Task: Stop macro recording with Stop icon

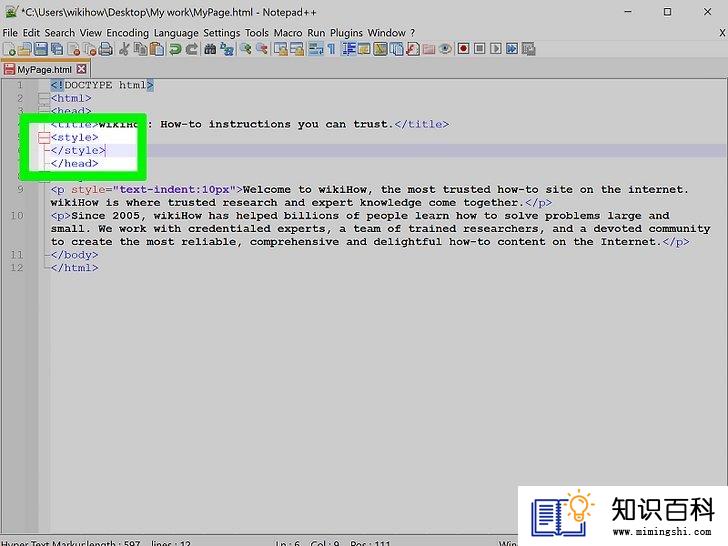Action: 480,49
